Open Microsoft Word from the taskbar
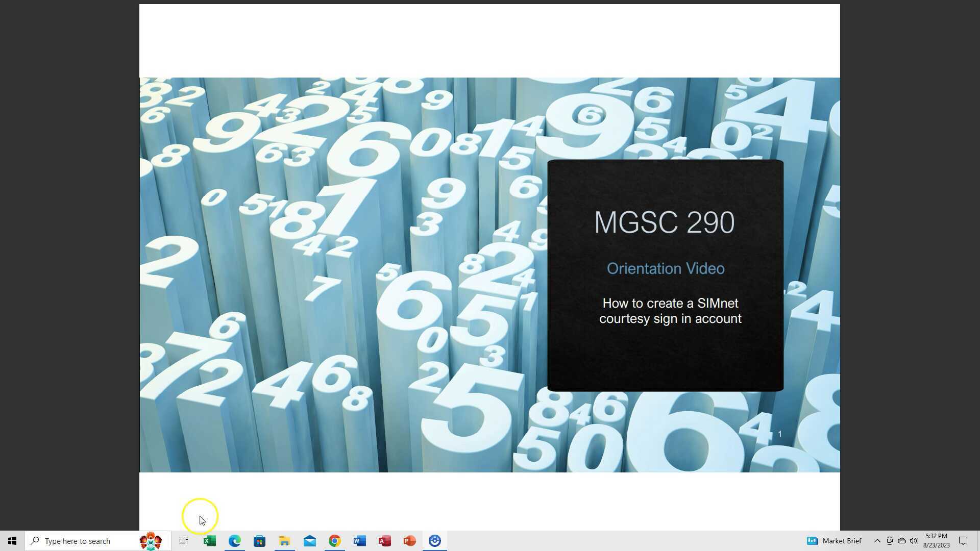The image size is (980, 551). tap(359, 541)
